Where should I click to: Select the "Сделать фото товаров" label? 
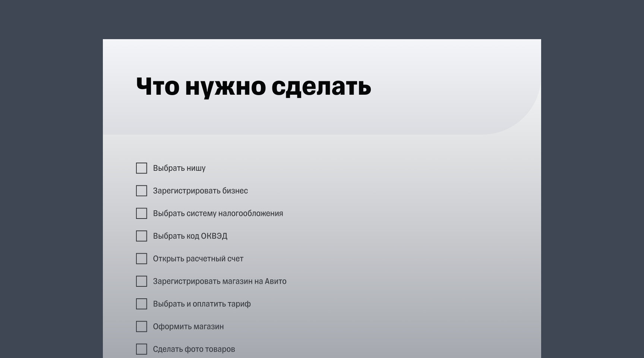tap(194, 349)
